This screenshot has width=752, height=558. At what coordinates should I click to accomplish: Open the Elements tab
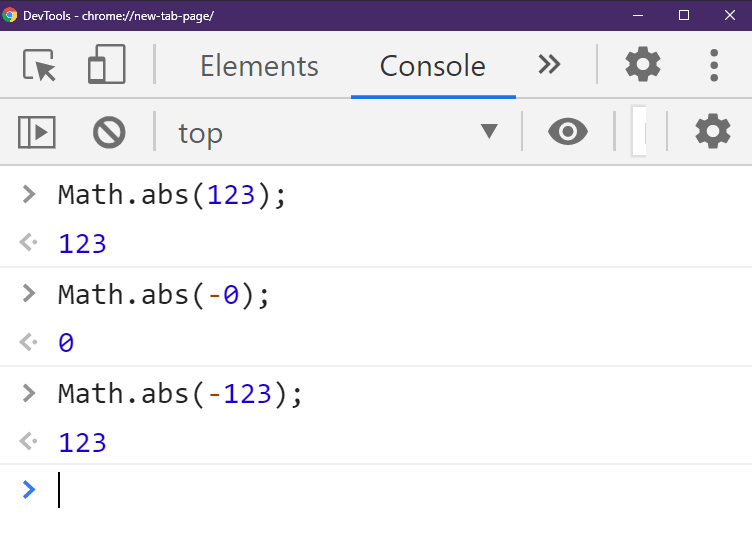pos(259,66)
